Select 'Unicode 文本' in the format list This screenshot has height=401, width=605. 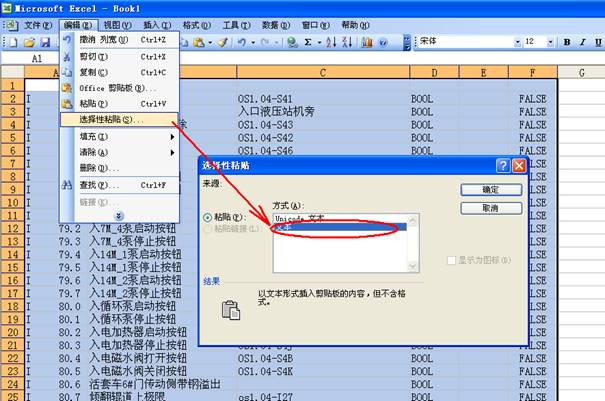point(301,217)
